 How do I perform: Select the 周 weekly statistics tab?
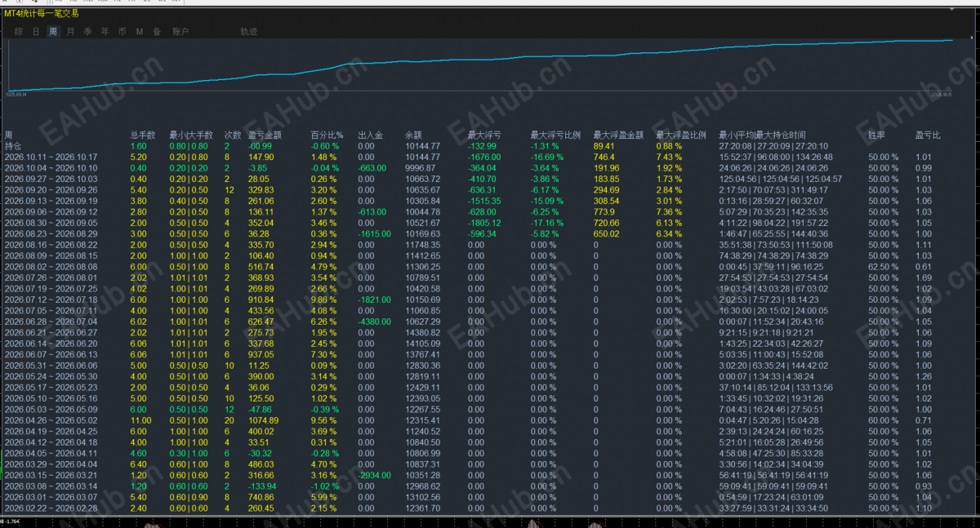point(53,32)
